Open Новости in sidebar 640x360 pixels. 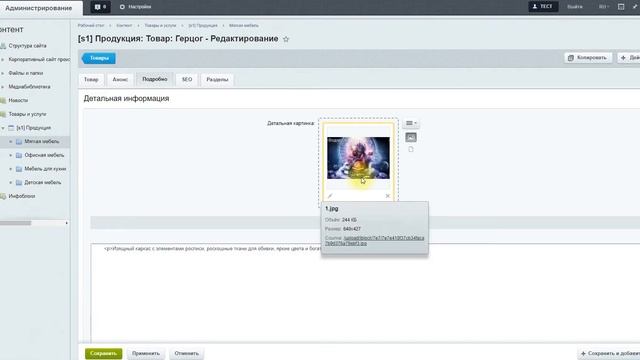[x=18, y=100]
